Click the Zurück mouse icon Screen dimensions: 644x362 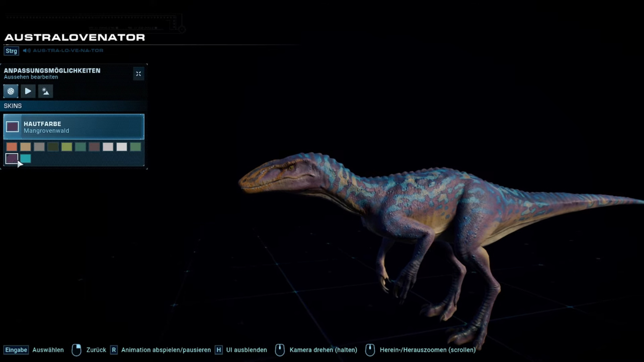coord(76,350)
